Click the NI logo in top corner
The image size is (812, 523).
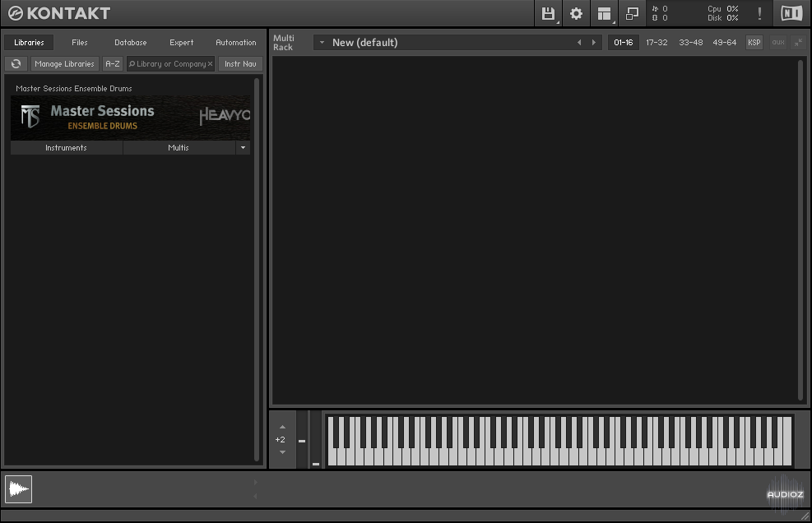[x=791, y=13]
